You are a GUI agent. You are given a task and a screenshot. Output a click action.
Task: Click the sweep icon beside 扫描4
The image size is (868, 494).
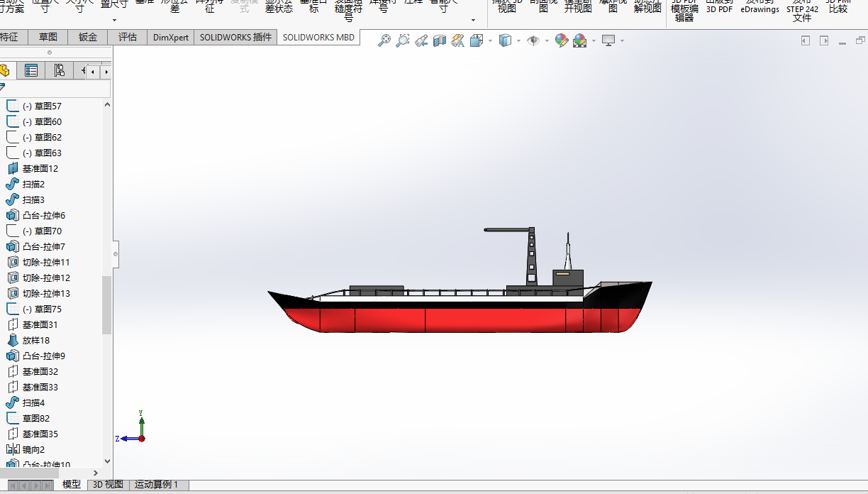tap(12, 402)
